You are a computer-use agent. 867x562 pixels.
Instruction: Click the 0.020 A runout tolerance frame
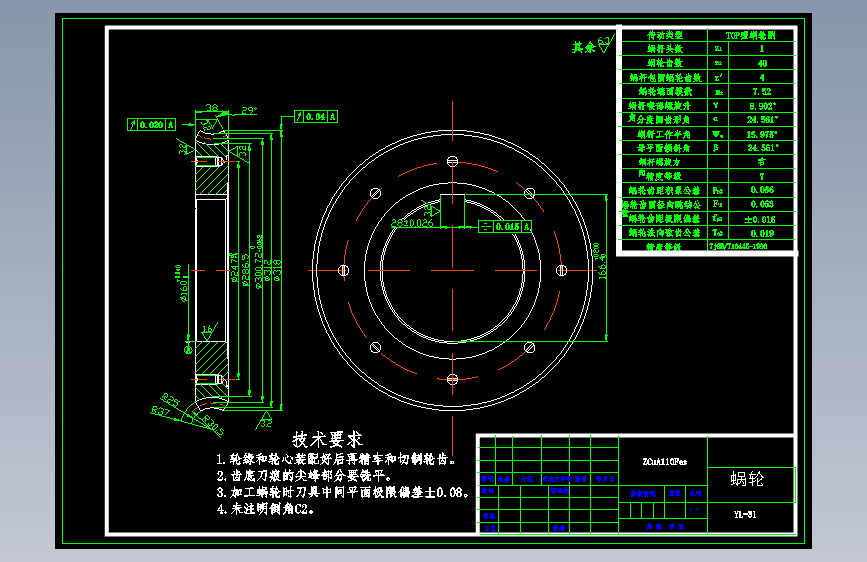[152, 124]
